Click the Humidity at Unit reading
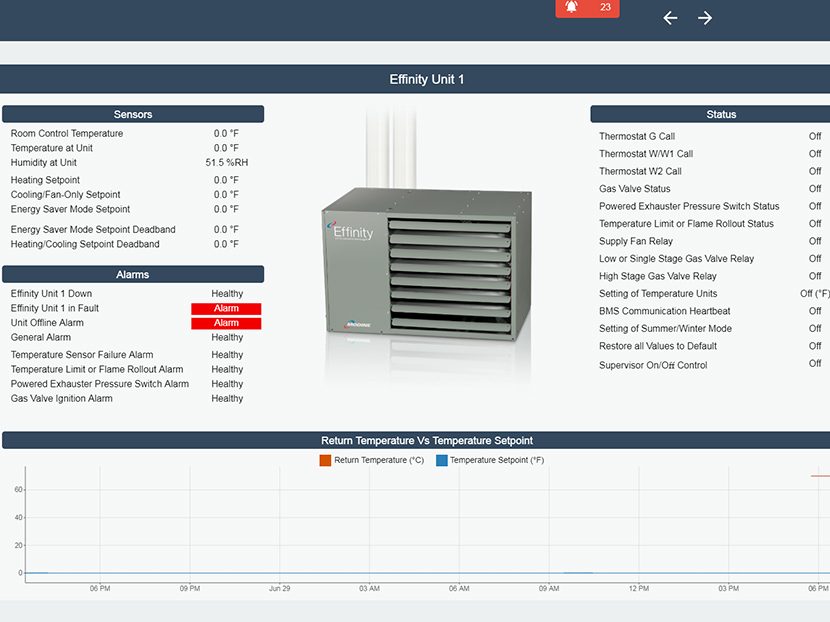This screenshot has width=830, height=622. pyautogui.click(x=227, y=162)
